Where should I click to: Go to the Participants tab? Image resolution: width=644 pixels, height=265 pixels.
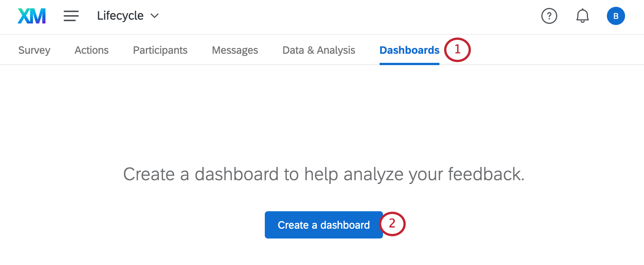160,50
